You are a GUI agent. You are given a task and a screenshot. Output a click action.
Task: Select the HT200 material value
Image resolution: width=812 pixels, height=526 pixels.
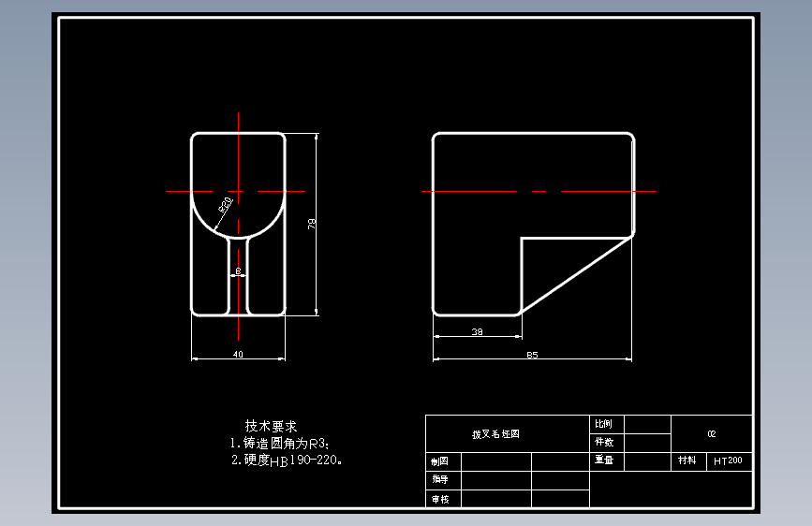coord(728,460)
